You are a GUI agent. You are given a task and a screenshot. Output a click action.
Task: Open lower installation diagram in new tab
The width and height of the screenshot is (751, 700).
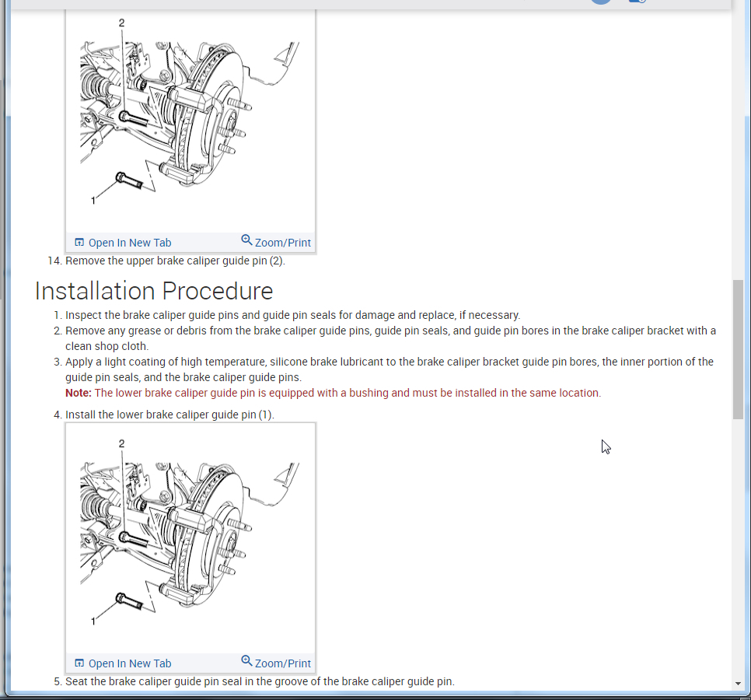123,663
